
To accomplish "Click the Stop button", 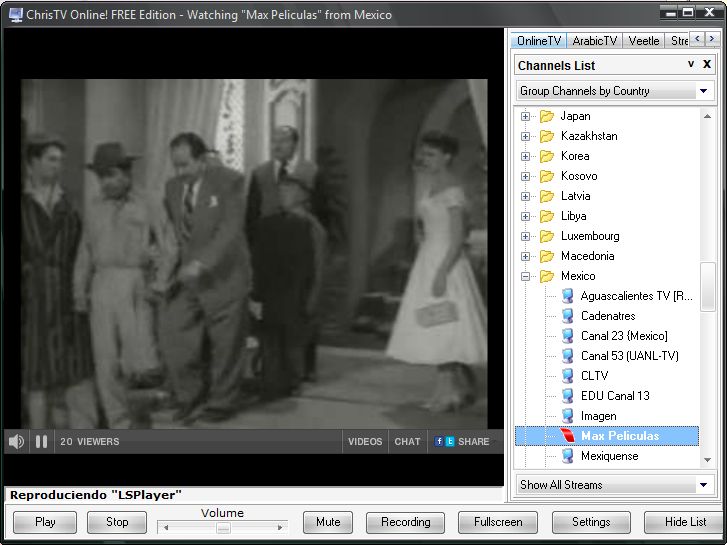I will pyautogui.click(x=117, y=522).
